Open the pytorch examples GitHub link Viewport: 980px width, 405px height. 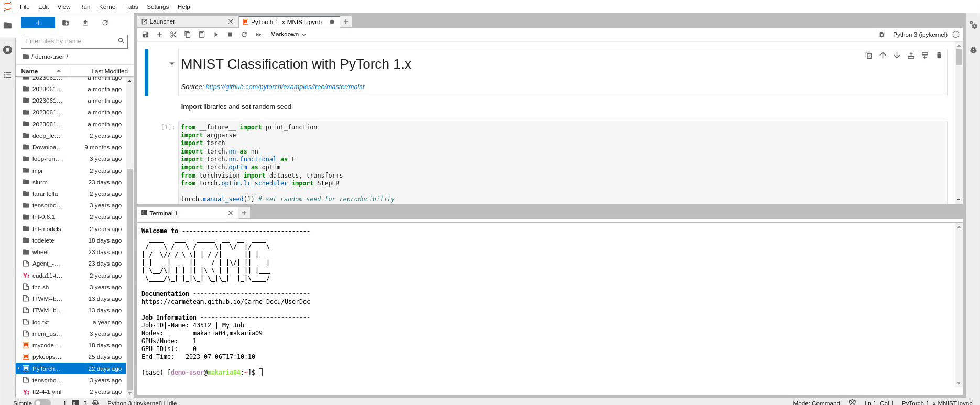click(285, 87)
